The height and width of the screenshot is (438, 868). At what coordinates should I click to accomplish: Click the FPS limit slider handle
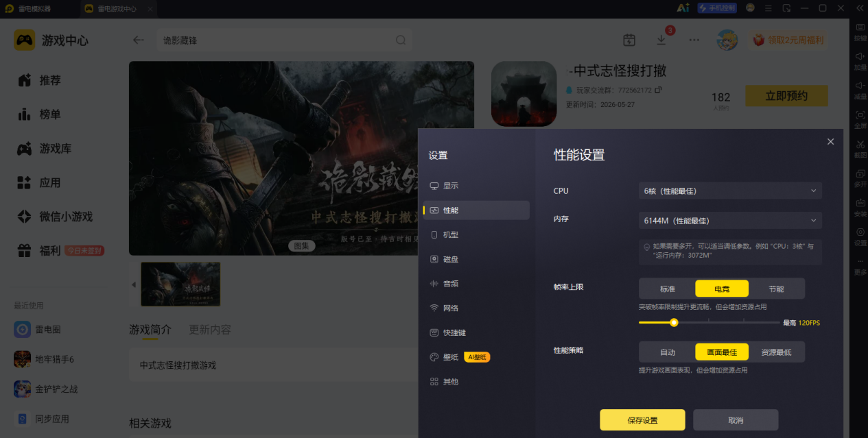[674, 322]
